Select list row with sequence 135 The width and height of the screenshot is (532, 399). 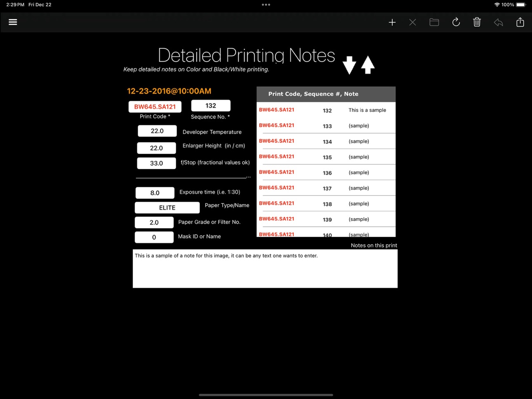pyautogui.click(x=326, y=157)
